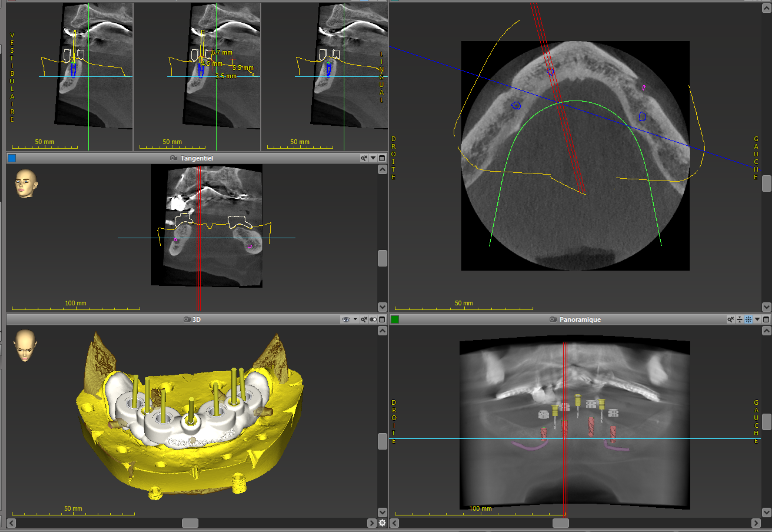Click the Tangentiel panel title
The width and height of the screenshot is (772, 532).
[197, 158]
